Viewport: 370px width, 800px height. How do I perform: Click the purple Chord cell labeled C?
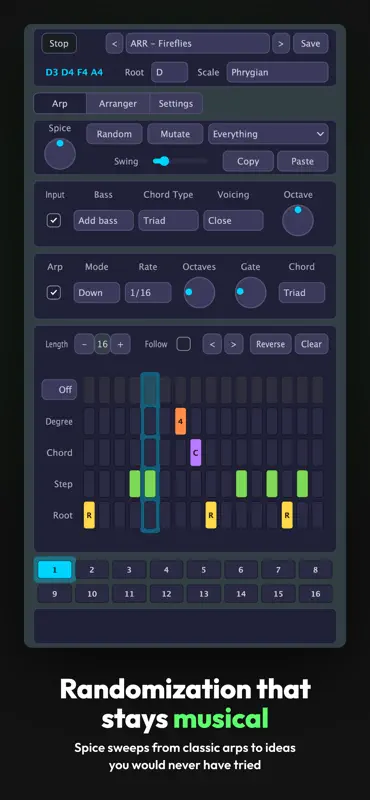coord(195,453)
